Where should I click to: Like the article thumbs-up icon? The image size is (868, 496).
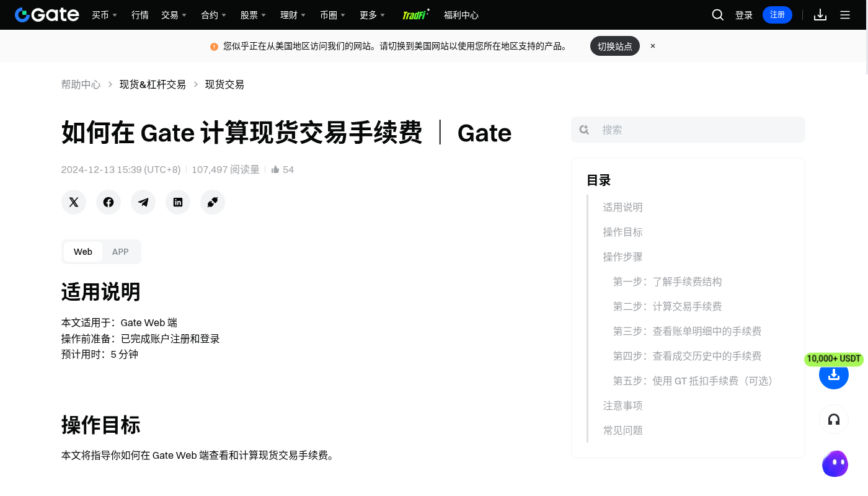click(275, 169)
